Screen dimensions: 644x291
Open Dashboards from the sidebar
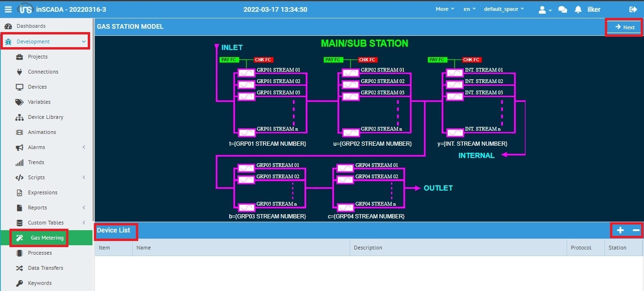click(31, 26)
